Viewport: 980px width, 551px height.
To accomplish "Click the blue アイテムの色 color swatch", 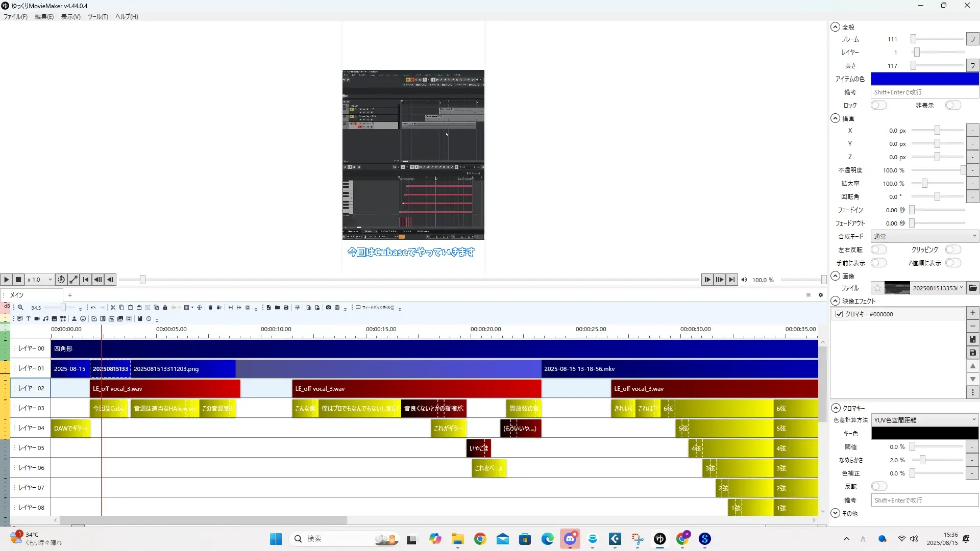I will point(924,79).
